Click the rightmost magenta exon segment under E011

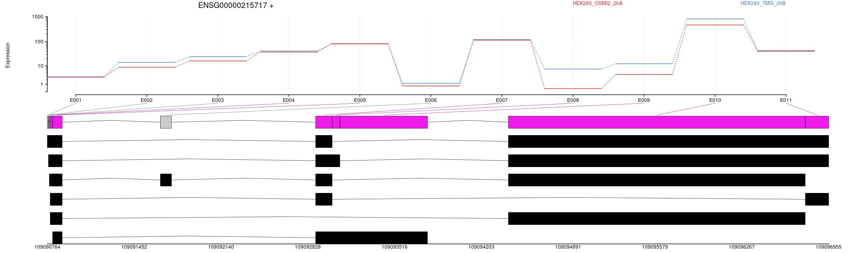point(817,122)
